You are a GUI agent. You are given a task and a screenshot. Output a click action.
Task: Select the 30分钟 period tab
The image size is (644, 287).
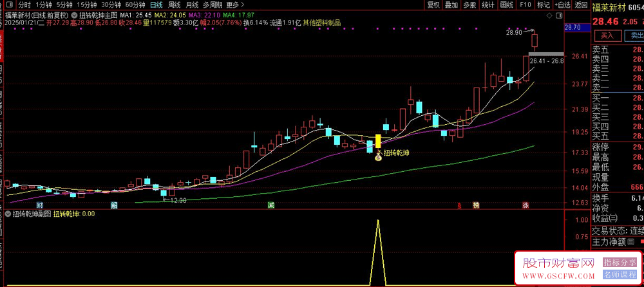(x=111, y=5)
